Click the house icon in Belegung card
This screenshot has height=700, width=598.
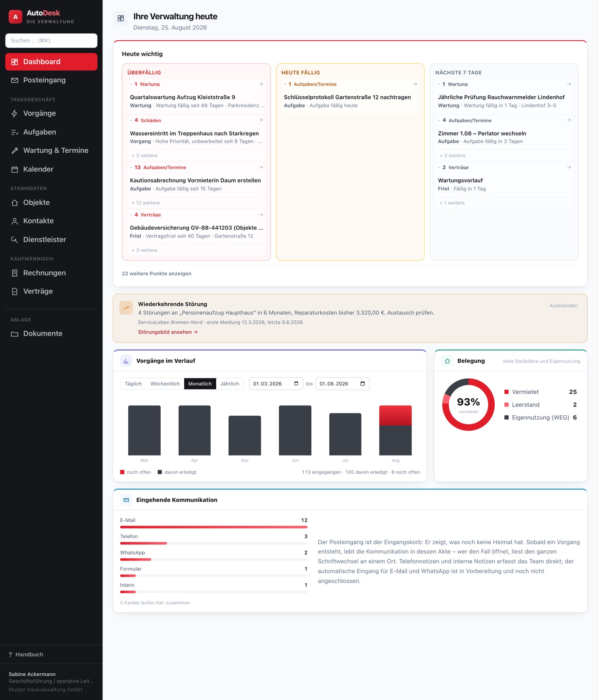pyautogui.click(x=447, y=361)
